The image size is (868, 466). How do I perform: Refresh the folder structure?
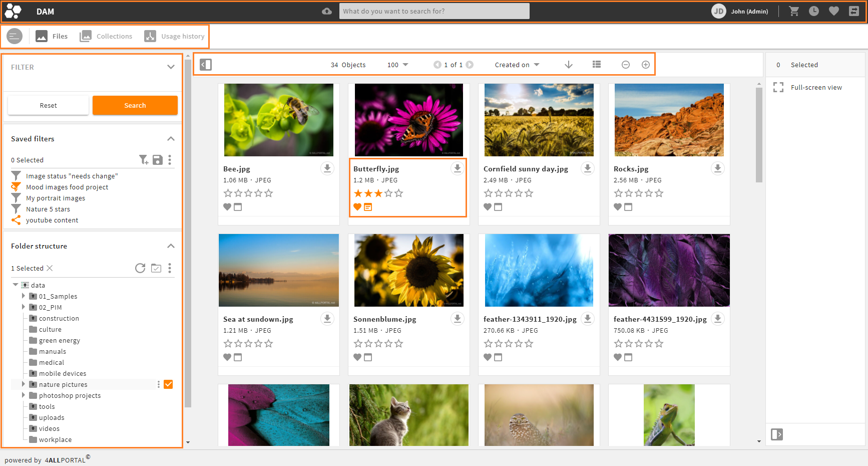[x=140, y=268]
